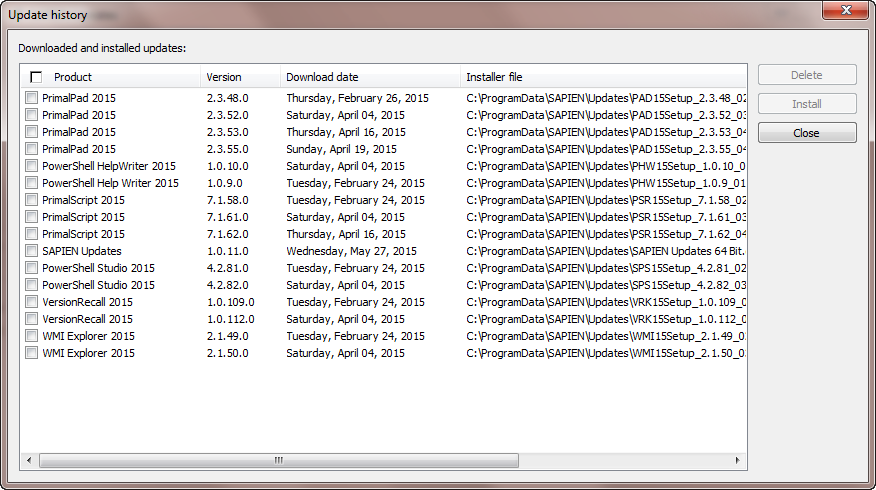
Task: Tick the WMI Explorer 2015 2.1.49.0 checkbox
Action: (x=31, y=336)
